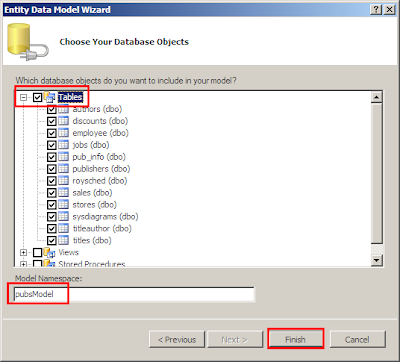Expand the Views tree node

pos(23,253)
